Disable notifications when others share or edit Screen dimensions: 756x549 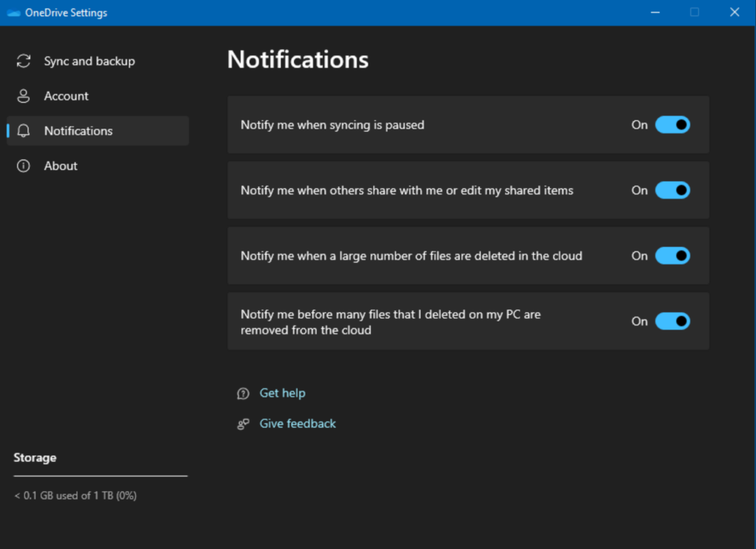[673, 191]
